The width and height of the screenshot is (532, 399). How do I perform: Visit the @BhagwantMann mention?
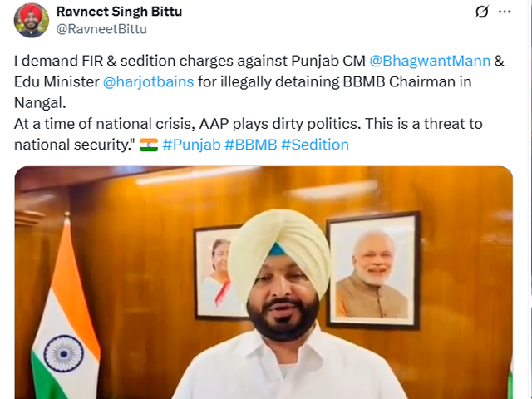[430, 61]
